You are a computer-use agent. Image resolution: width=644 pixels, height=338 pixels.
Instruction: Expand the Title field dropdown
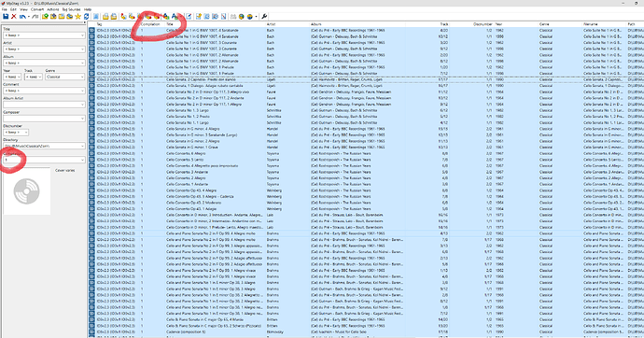(82, 35)
